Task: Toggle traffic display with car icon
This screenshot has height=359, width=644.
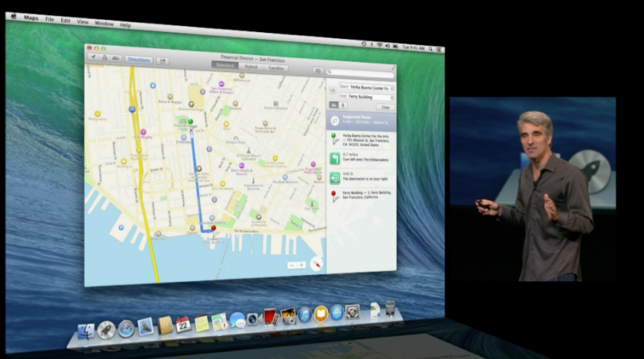Action: point(116,59)
